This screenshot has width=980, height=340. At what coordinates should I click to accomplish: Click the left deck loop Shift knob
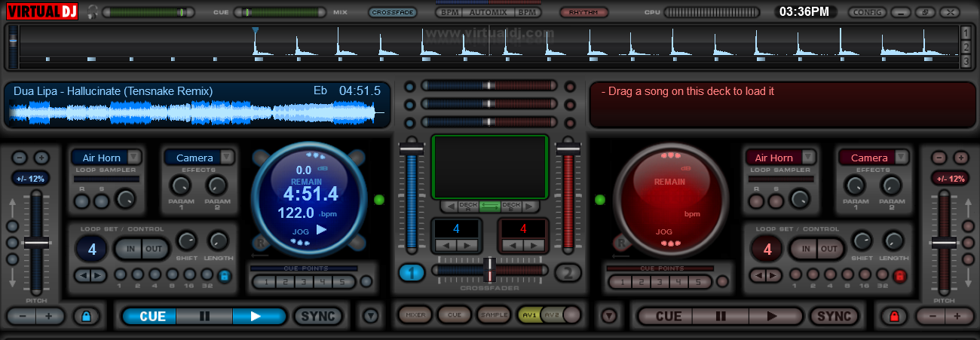(186, 240)
